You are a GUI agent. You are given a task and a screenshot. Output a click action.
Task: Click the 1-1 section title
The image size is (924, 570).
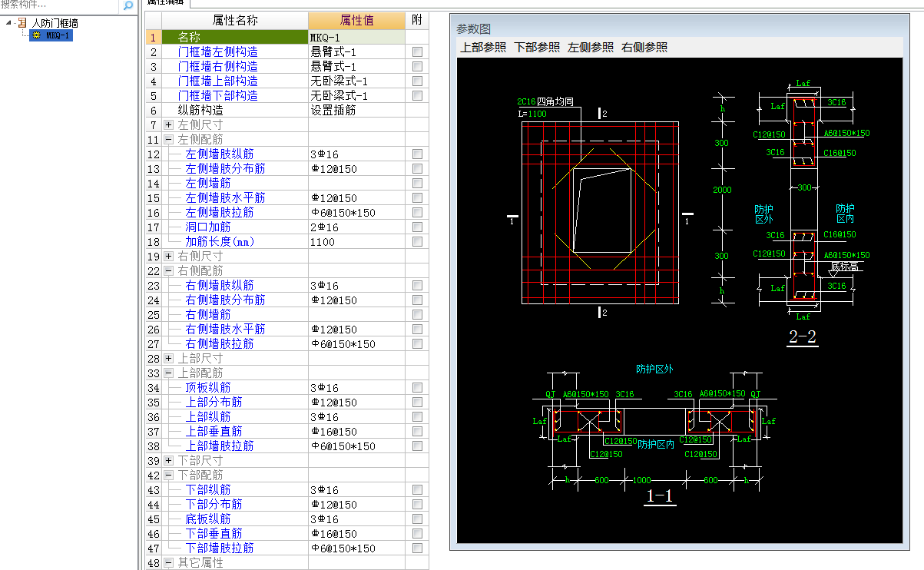pyautogui.click(x=660, y=496)
